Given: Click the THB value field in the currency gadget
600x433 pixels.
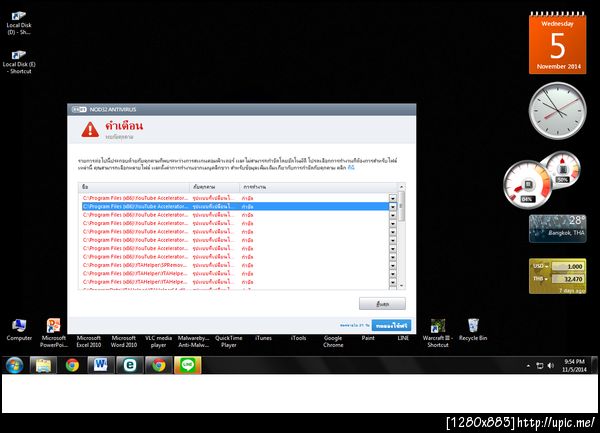Looking at the screenshot, I should click(x=567, y=279).
